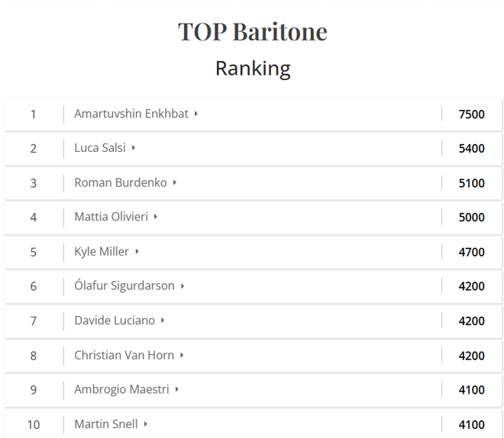Image resolution: width=504 pixels, height=438 pixels.
Task: Open Amartuvshin Enkhbat's profile link
Action: tap(131, 114)
